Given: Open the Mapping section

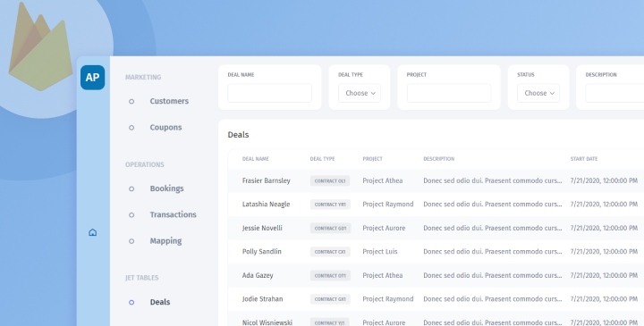Looking at the screenshot, I should pos(165,241).
